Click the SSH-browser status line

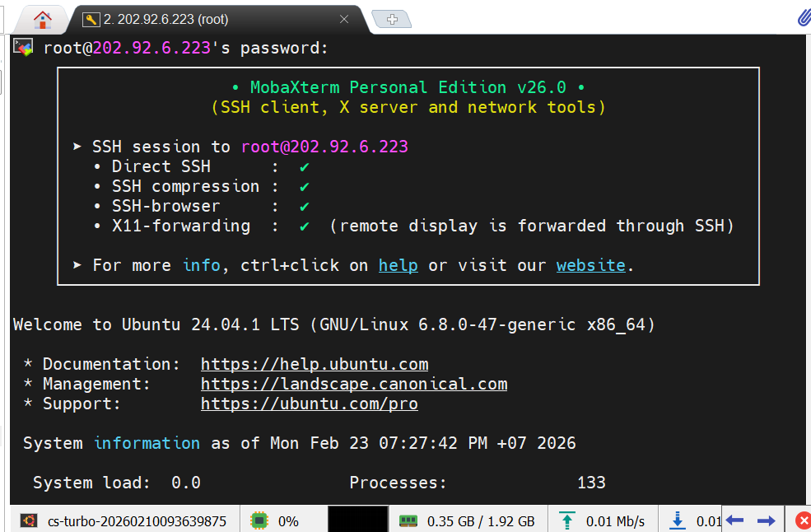click(203, 206)
